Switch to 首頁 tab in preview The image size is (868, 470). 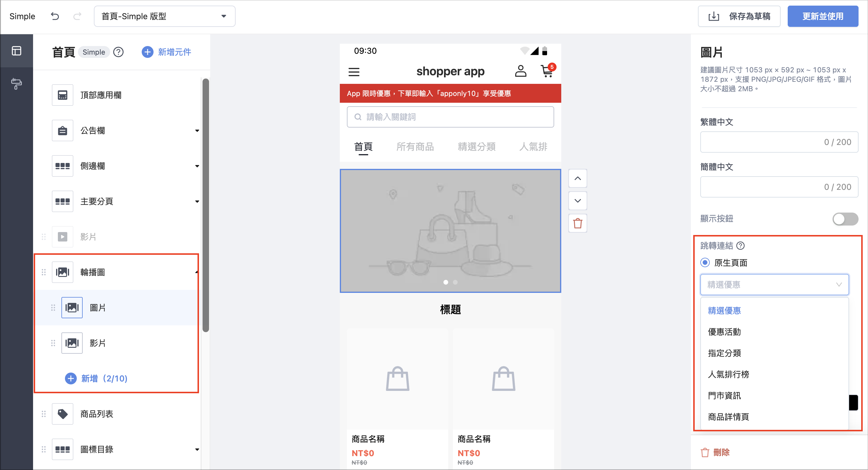tap(363, 146)
